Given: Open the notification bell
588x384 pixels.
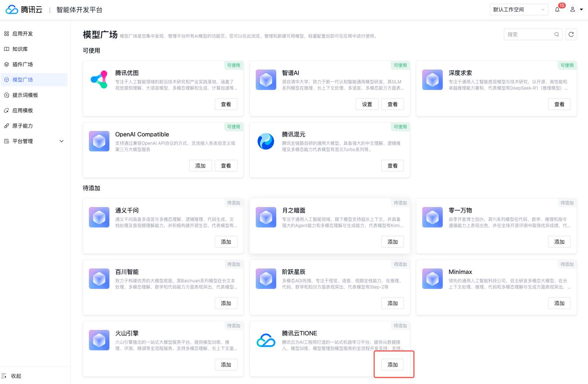Looking at the screenshot, I should coord(557,10).
